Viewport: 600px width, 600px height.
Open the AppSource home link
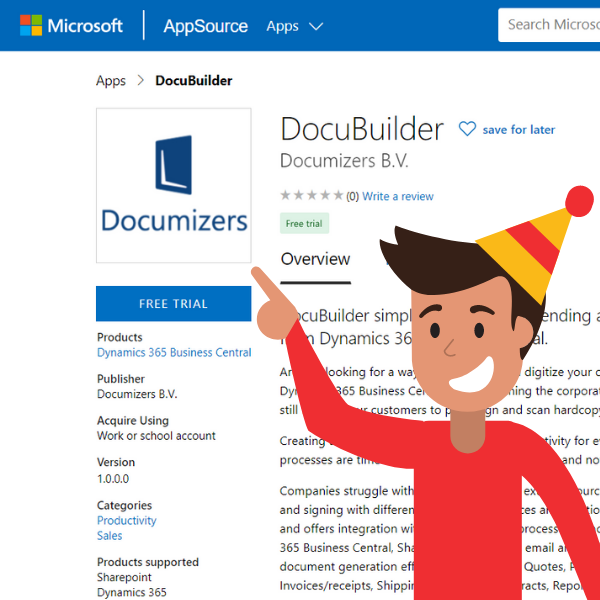coord(205,26)
